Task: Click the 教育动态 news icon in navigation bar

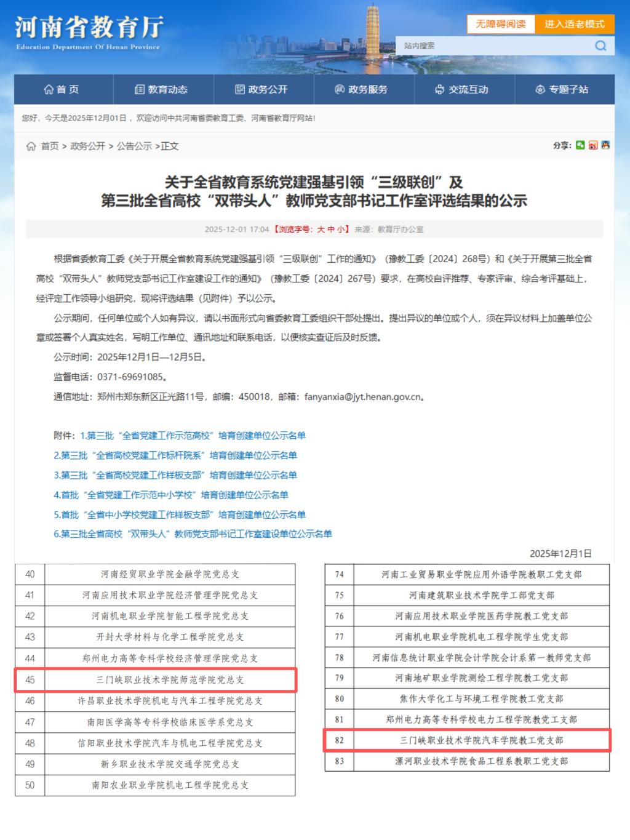Action: (x=140, y=90)
